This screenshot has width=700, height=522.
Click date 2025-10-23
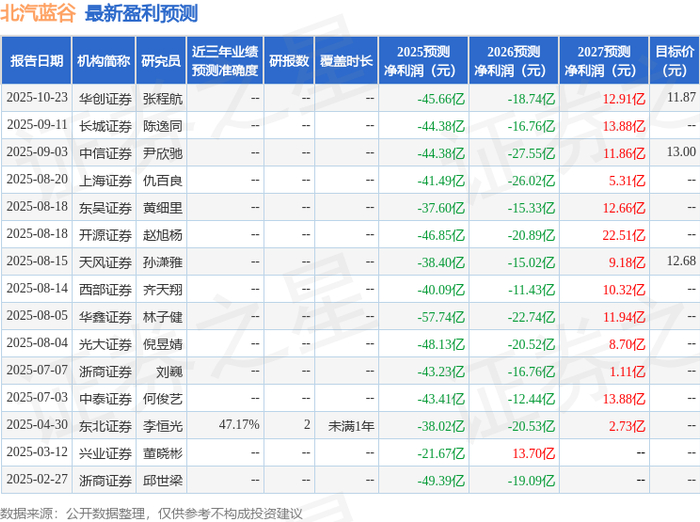37,97
